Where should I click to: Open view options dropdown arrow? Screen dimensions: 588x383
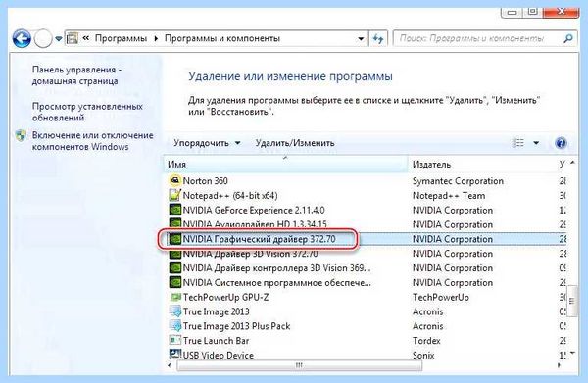tap(536, 143)
